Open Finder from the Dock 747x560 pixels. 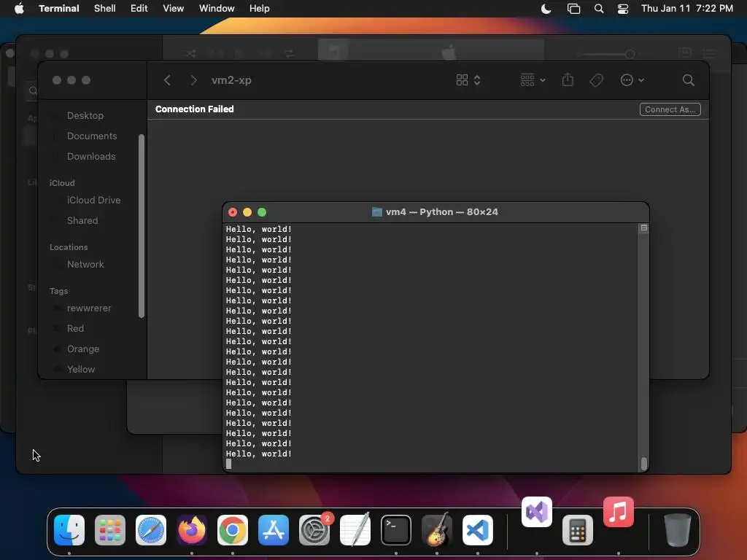[69, 530]
